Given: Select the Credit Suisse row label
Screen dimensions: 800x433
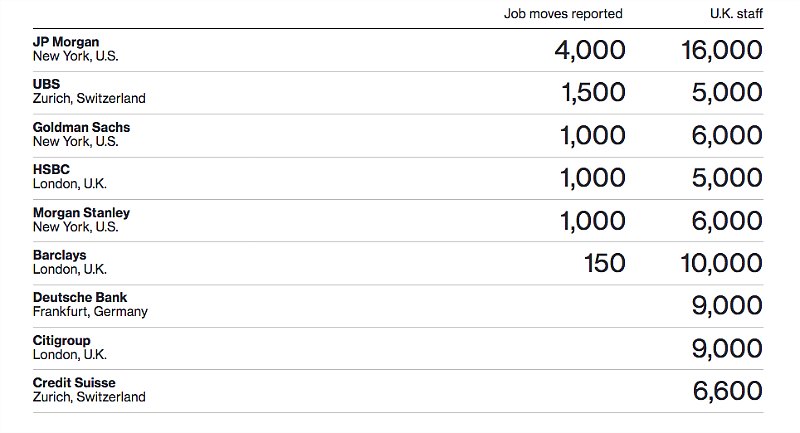Looking at the screenshot, I should (74, 383).
